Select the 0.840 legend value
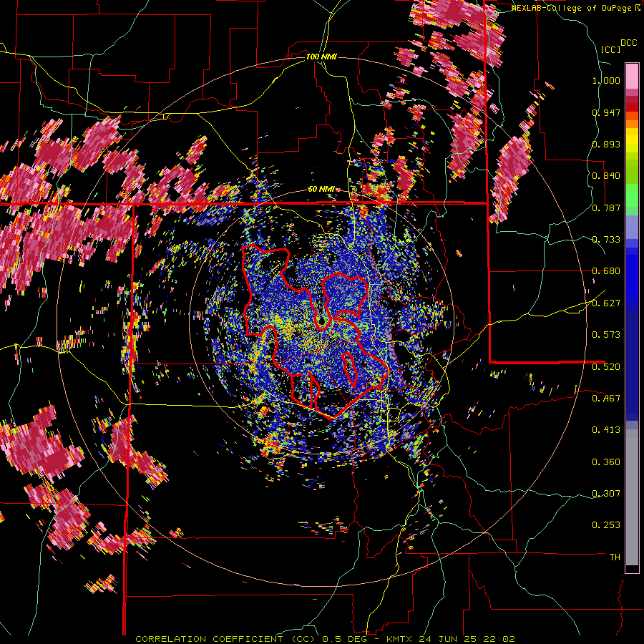 (x=606, y=176)
